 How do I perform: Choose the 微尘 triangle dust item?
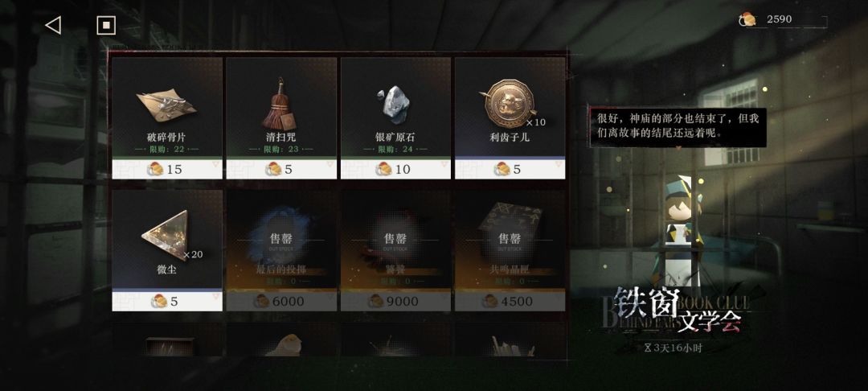coord(167,239)
